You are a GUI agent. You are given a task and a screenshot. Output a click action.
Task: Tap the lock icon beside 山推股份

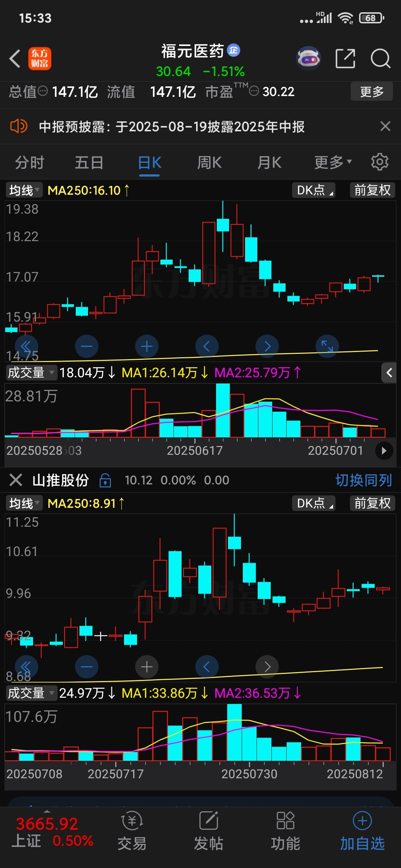(x=105, y=480)
